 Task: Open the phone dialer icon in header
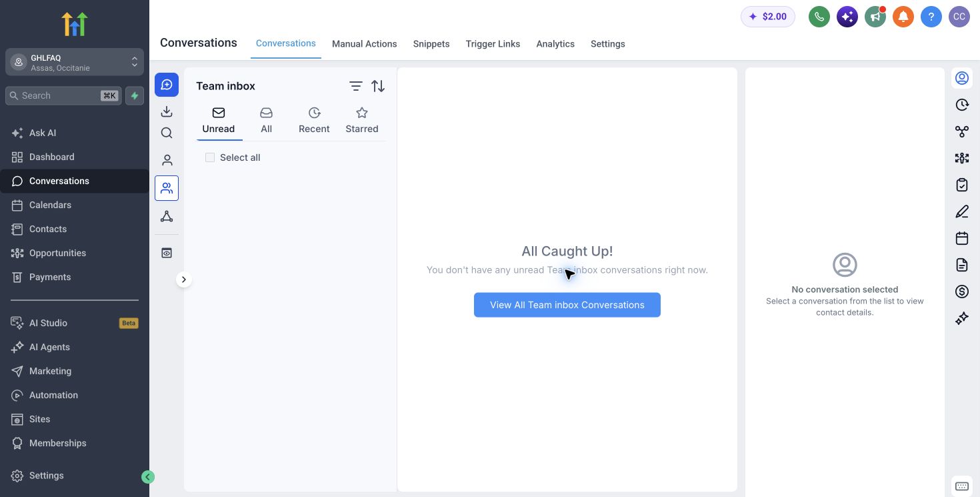pyautogui.click(x=819, y=17)
